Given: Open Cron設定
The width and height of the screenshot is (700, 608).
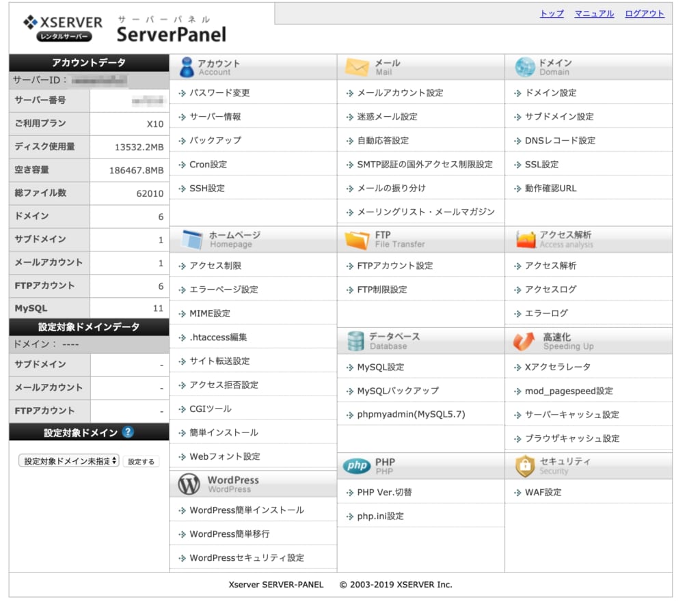Looking at the screenshot, I should pos(208,165).
